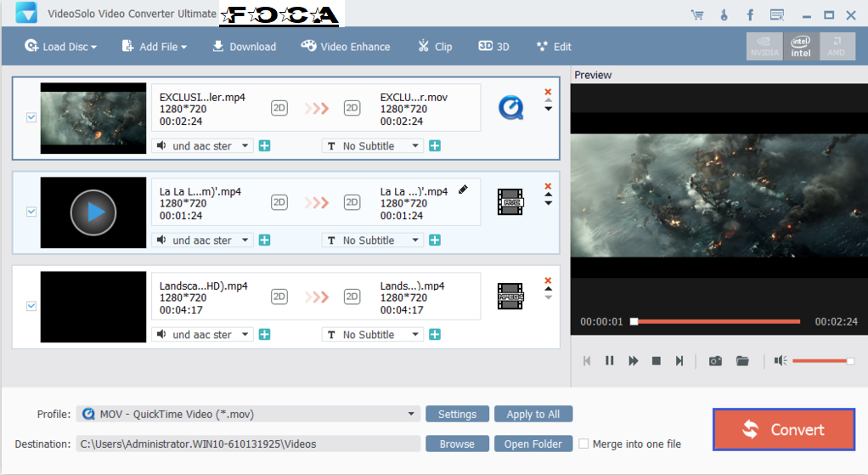Toggle Intel acceleration

pos(800,47)
